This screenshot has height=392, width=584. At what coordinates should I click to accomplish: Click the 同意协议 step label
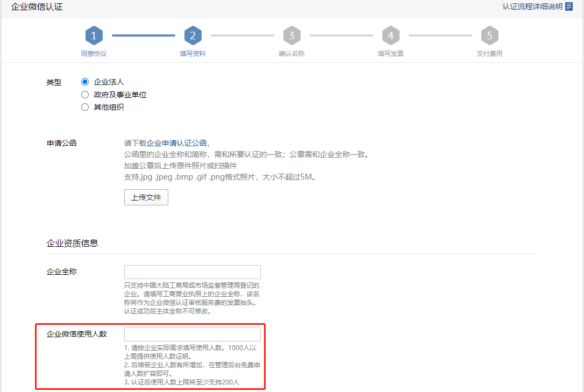coord(94,54)
